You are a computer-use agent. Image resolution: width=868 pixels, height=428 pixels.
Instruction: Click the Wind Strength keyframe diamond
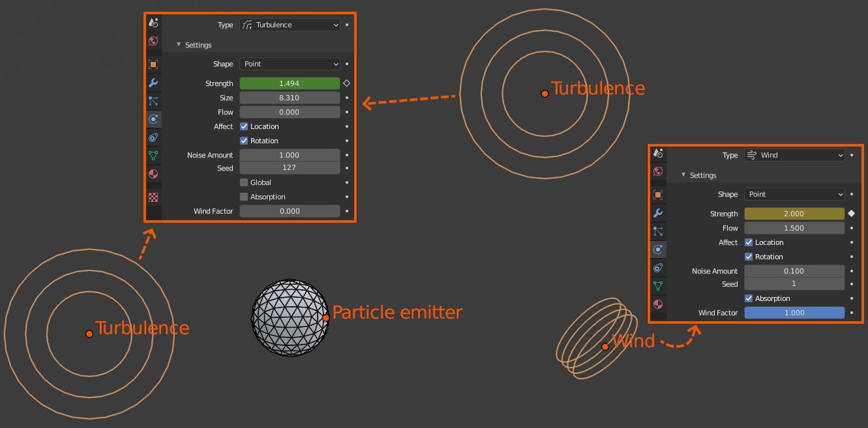click(x=851, y=214)
